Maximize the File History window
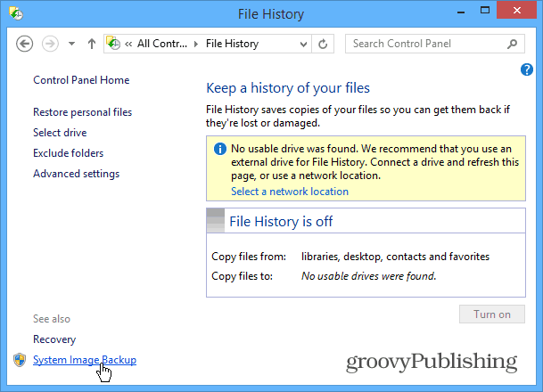 (485, 11)
